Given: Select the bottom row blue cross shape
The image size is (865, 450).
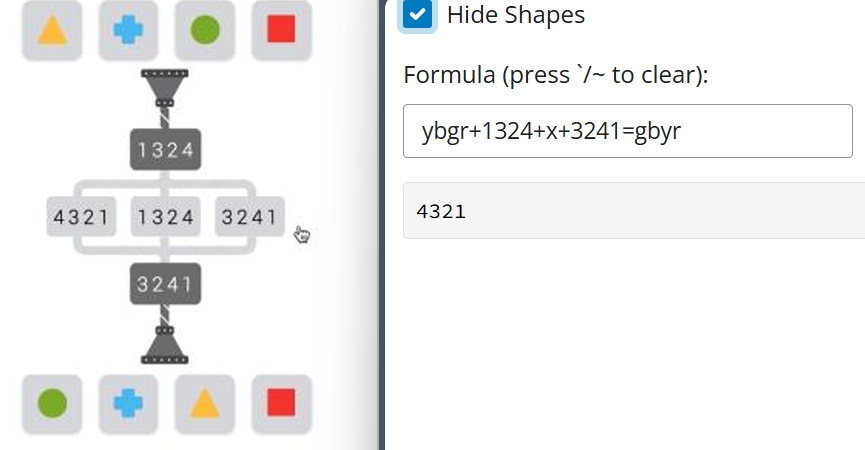Looking at the screenshot, I should (x=128, y=404).
